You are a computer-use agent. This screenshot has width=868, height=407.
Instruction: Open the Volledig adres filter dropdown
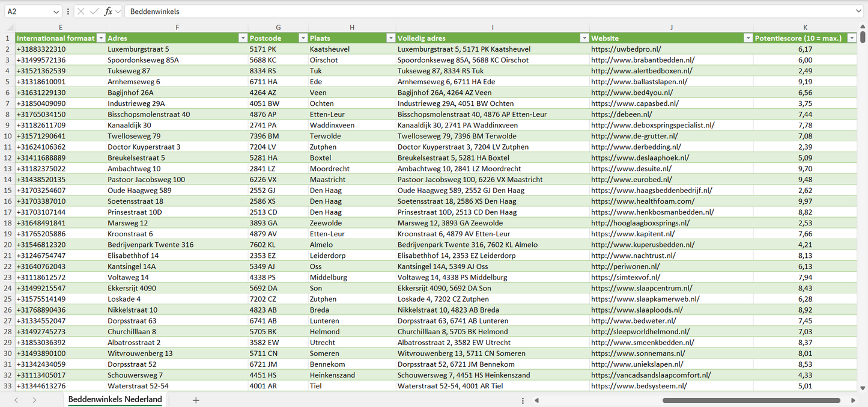click(584, 38)
